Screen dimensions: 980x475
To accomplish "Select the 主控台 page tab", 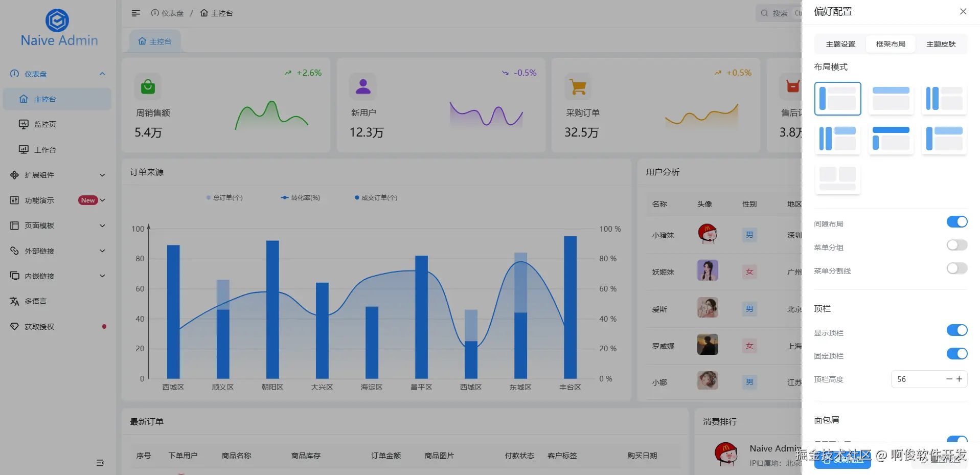I will 154,41.
